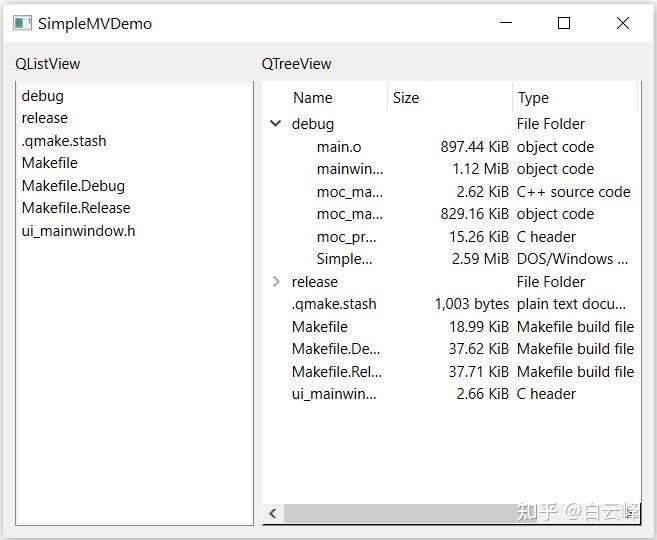Image resolution: width=657 pixels, height=540 pixels.
Task: Click the plain text docu... type cell
Action: point(572,304)
